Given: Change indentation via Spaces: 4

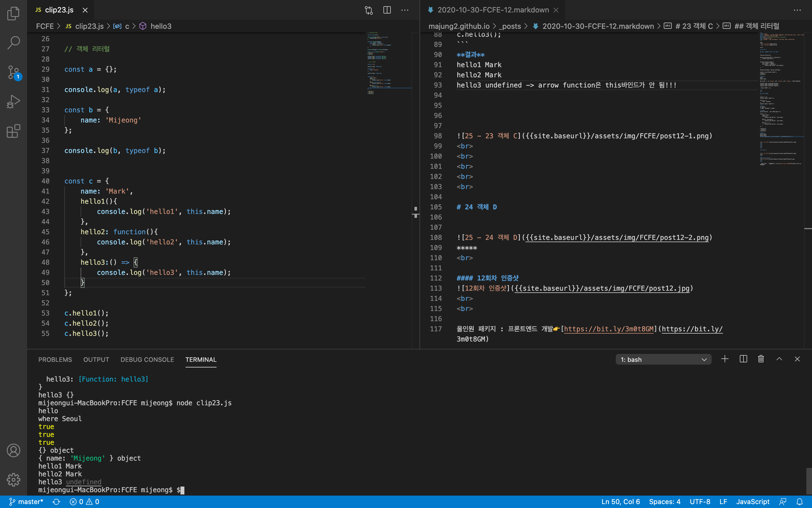Looking at the screenshot, I should click(x=664, y=502).
